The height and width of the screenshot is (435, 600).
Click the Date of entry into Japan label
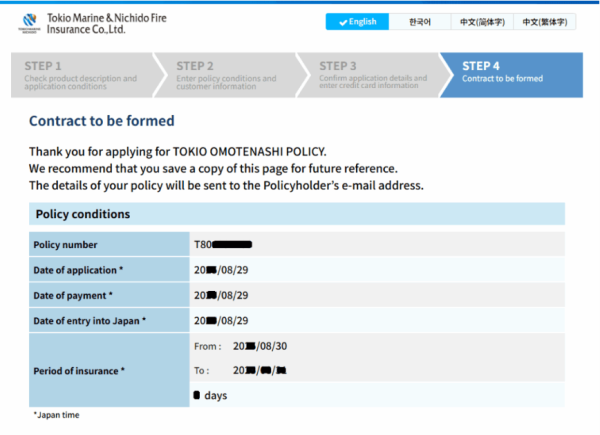[x=89, y=321]
